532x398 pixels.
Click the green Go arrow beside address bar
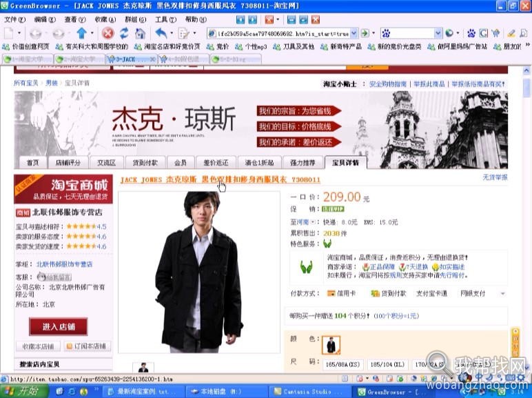click(x=365, y=33)
